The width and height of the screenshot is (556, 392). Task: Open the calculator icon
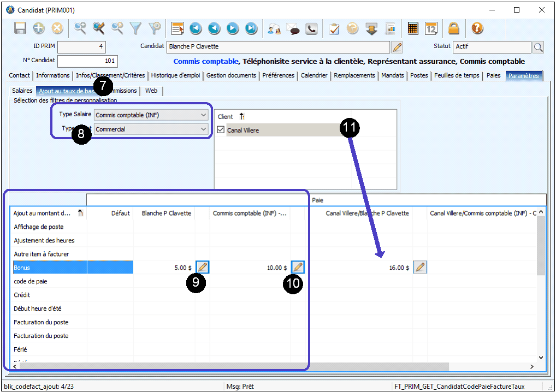[413, 28]
